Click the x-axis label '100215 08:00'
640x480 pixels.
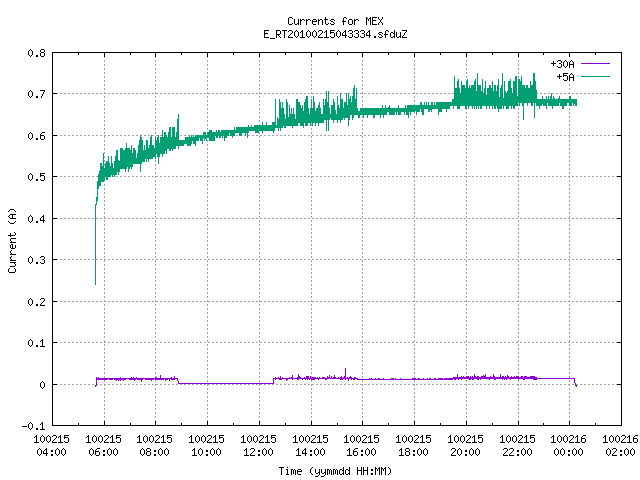point(154,446)
